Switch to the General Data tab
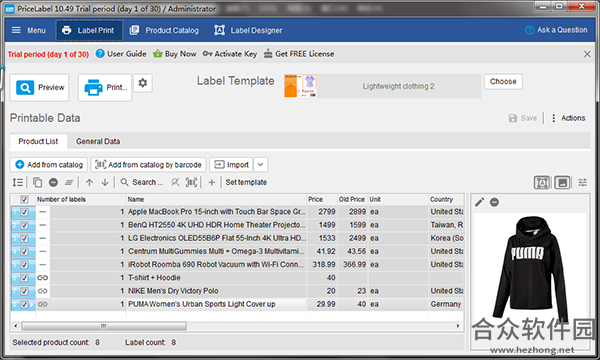Image resolution: width=600 pixels, height=360 pixels. (x=98, y=142)
